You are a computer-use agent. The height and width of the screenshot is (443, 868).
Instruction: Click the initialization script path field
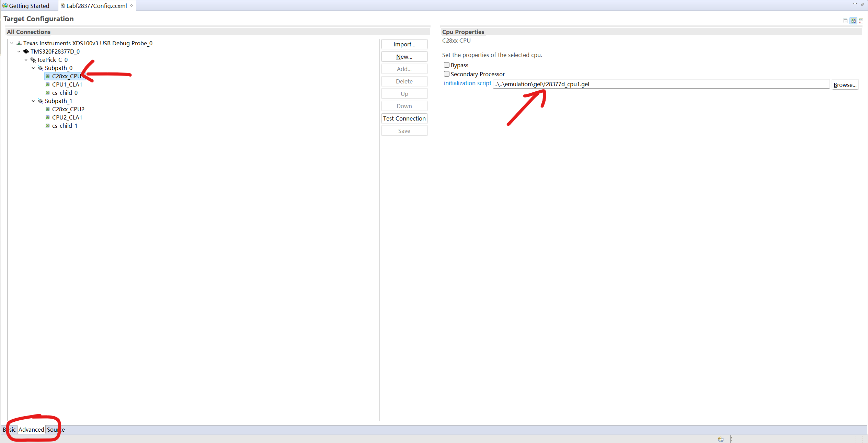tap(661, 84)
